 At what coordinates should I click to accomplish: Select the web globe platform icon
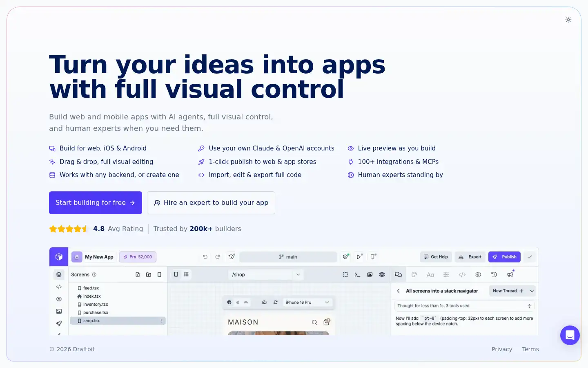229,303
